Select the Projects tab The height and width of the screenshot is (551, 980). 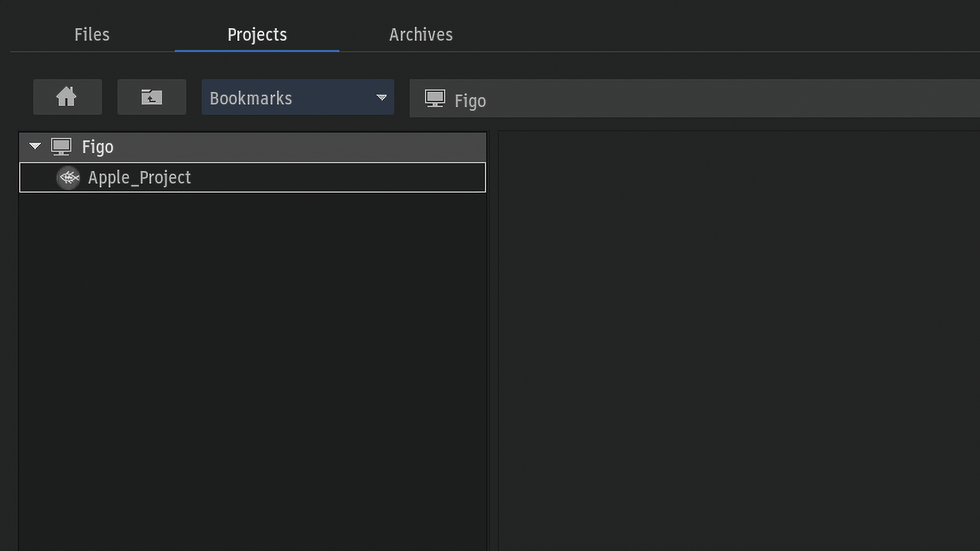click(257, 34)
